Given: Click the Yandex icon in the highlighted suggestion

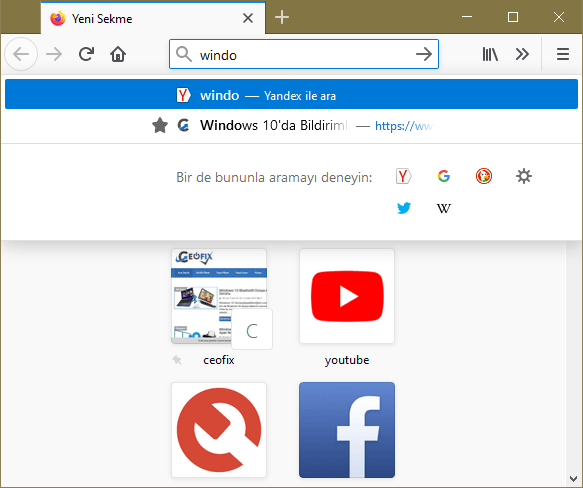Looking at the screenshot, I should pyautogui.click(x=183, y=95).
